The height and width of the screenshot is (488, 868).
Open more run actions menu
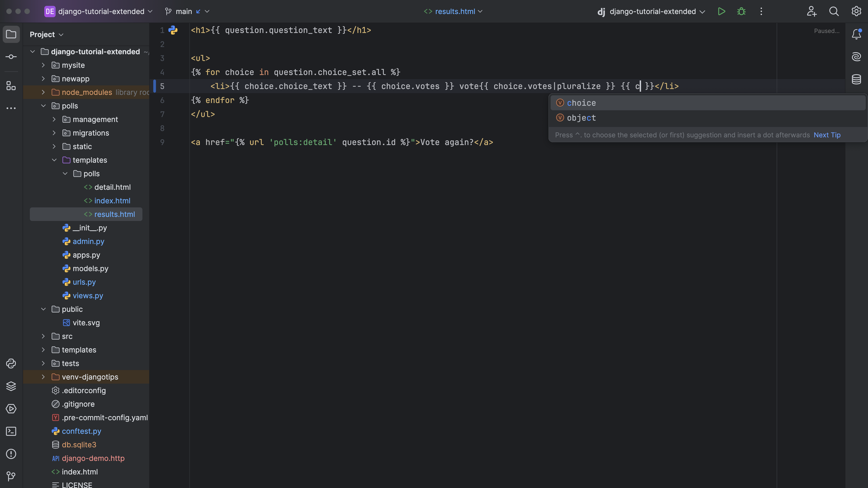[x=761, y=12]
